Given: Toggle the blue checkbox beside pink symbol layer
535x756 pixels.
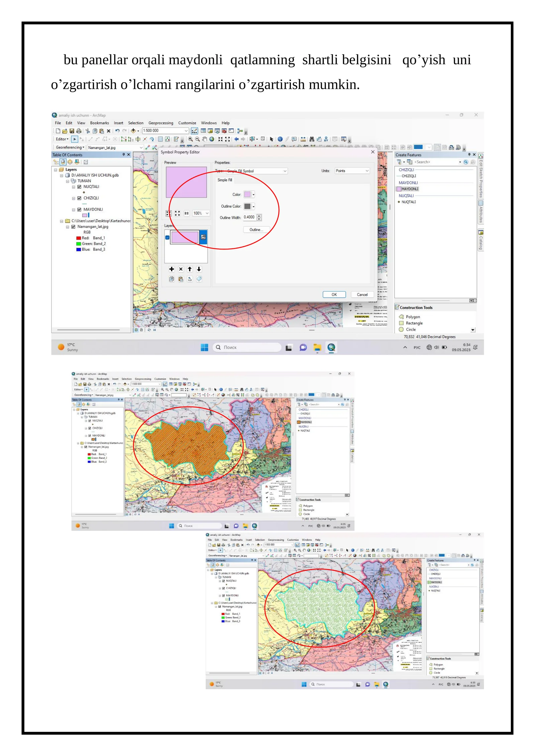Looking at the screenshot, I should pos(167,237).
